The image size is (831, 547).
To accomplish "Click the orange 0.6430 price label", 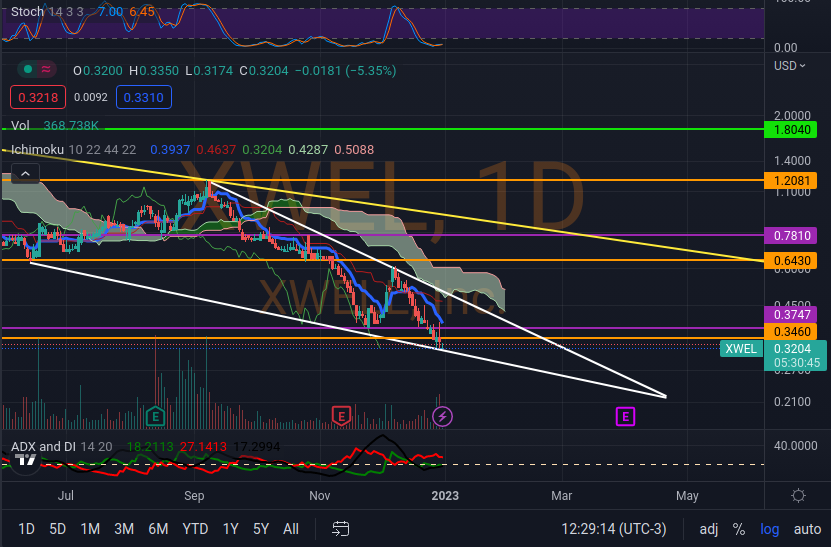I will 791,260.
